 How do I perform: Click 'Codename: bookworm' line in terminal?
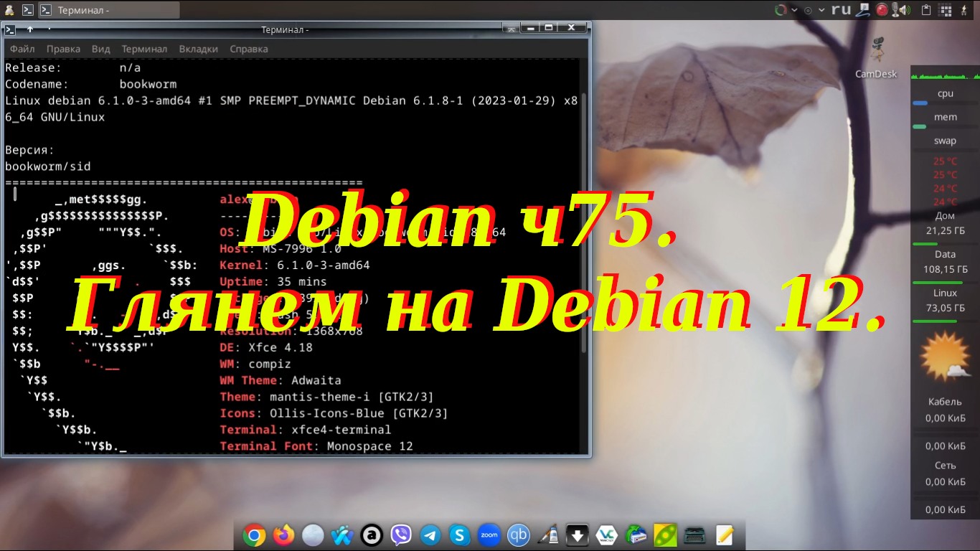click(91, 84)
